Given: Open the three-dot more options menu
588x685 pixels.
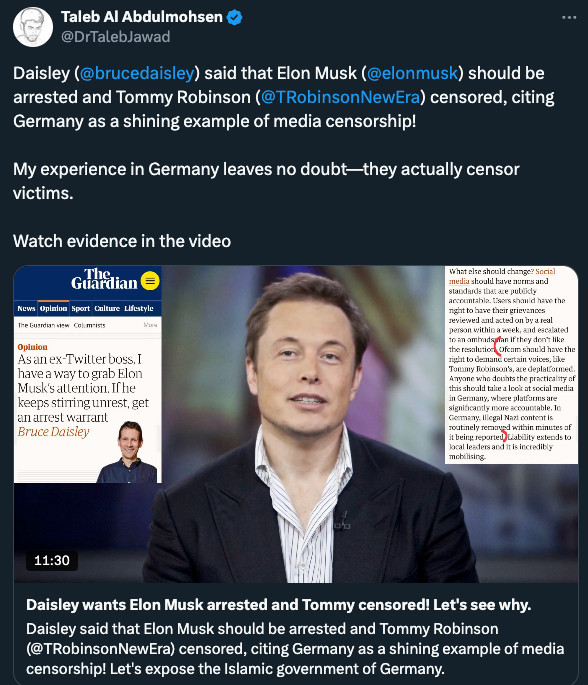Looking at the screenshot, I should (x=569, y=17).
